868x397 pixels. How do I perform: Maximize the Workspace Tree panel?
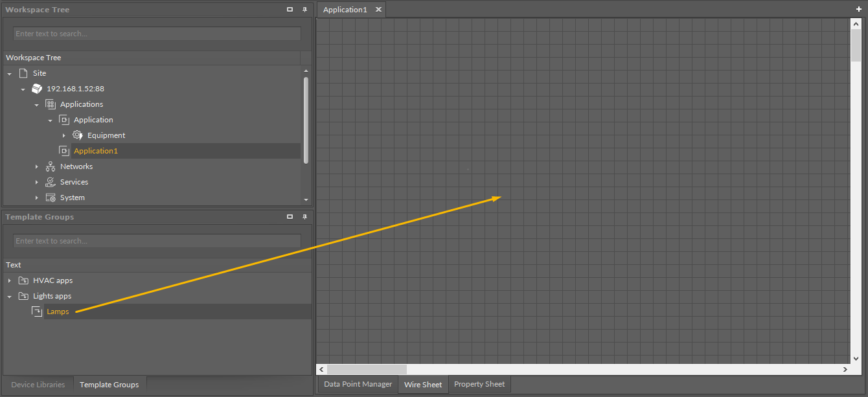[290, 10]
